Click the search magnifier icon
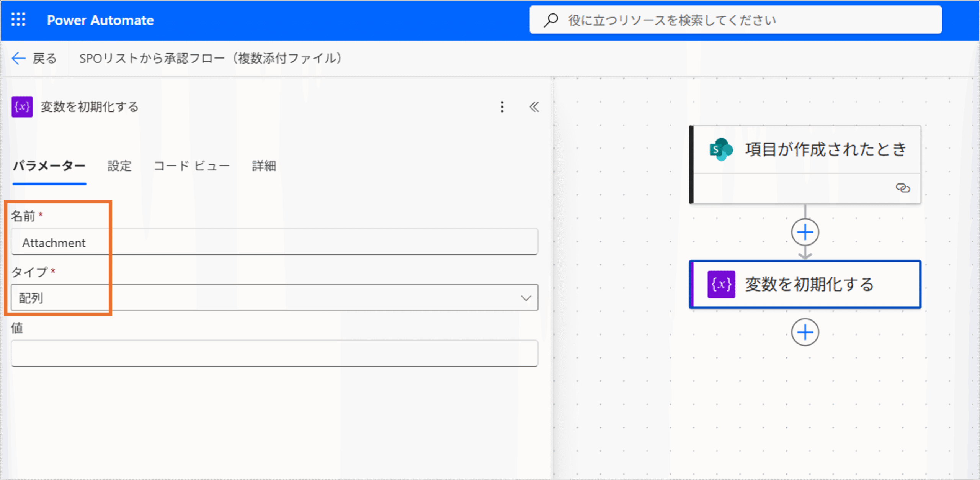Image resolution: width=980 pixels, height=480 pixels. pos(550,20)
